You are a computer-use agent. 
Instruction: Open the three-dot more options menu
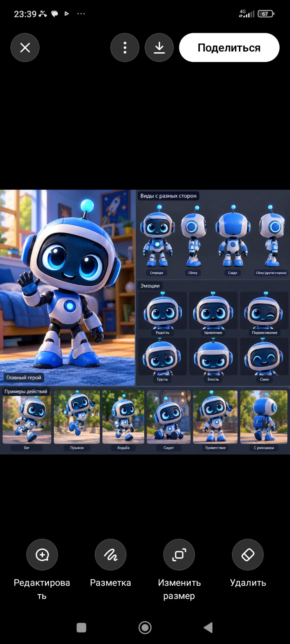125,48
